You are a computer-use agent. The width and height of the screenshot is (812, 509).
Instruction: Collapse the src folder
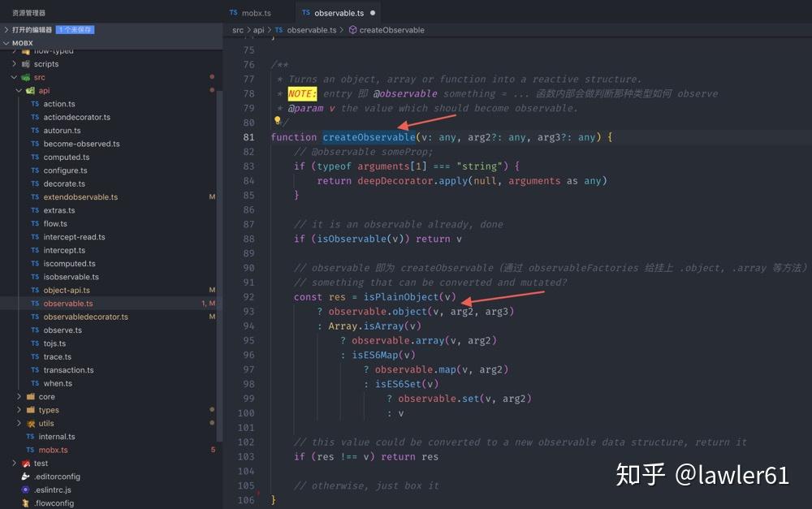coord(14,77)
